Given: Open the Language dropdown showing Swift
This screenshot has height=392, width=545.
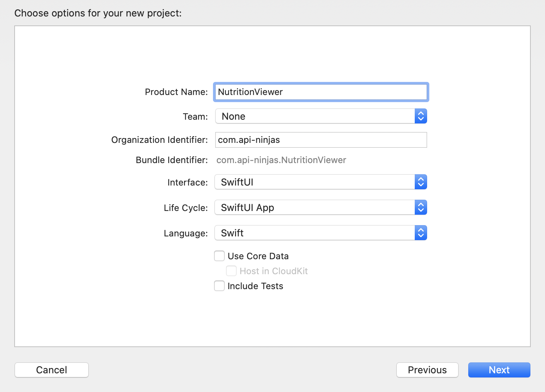Looking at the screenshot, I should tap(321, 233).
